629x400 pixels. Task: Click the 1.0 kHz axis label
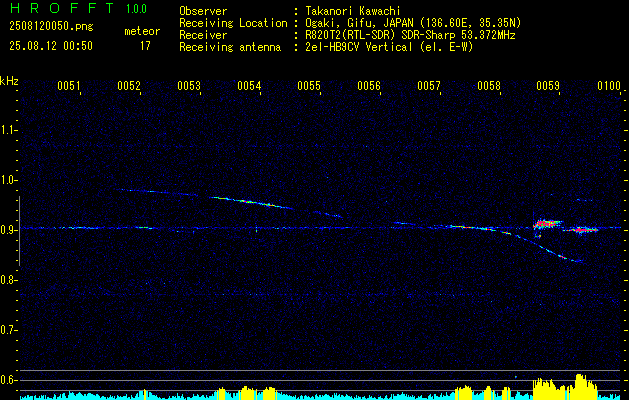tap(9, 180)
